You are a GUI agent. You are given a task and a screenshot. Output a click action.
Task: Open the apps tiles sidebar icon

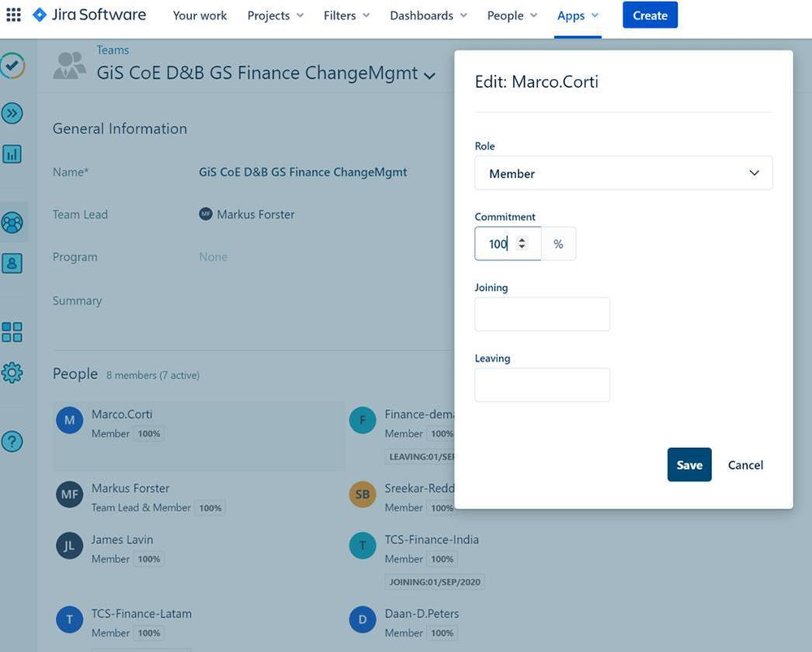(12, 332)
